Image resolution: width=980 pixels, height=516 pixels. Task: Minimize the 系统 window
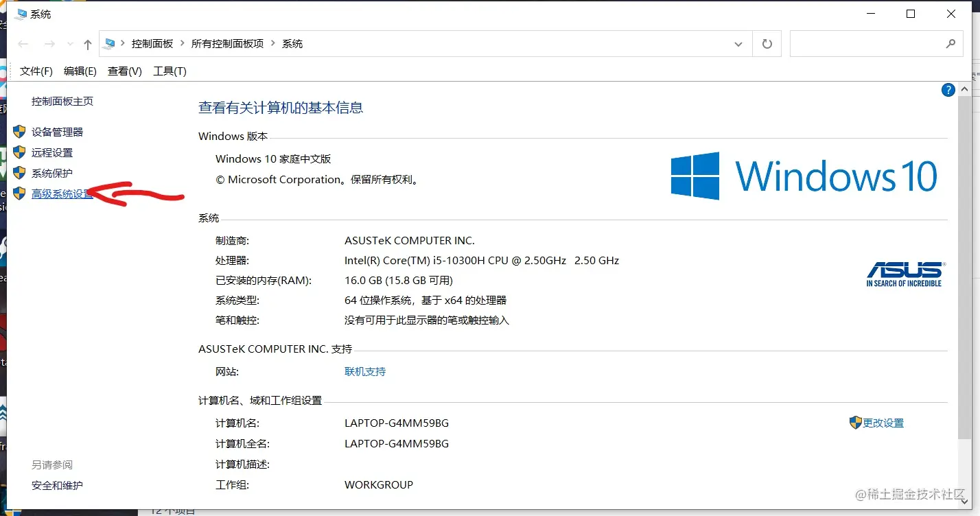click(x=870, y=14)
